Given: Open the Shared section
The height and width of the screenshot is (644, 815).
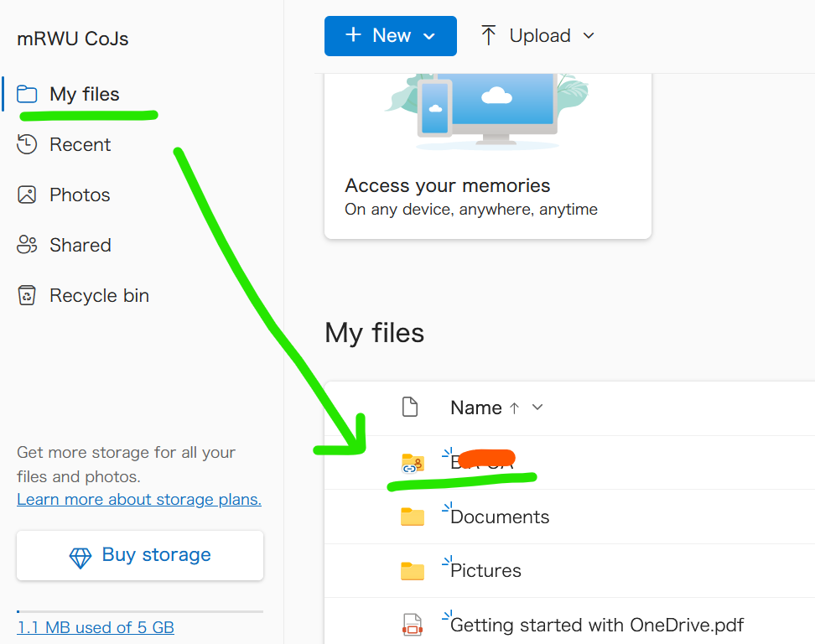Looking at the screenshot, I should (80, 246).
